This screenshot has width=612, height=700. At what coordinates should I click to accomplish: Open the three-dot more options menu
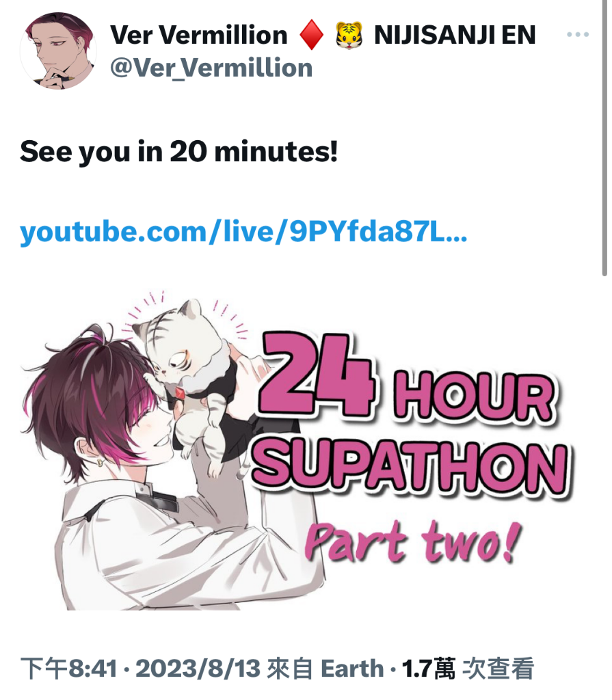pyautogui.click(x=578, y=34)
